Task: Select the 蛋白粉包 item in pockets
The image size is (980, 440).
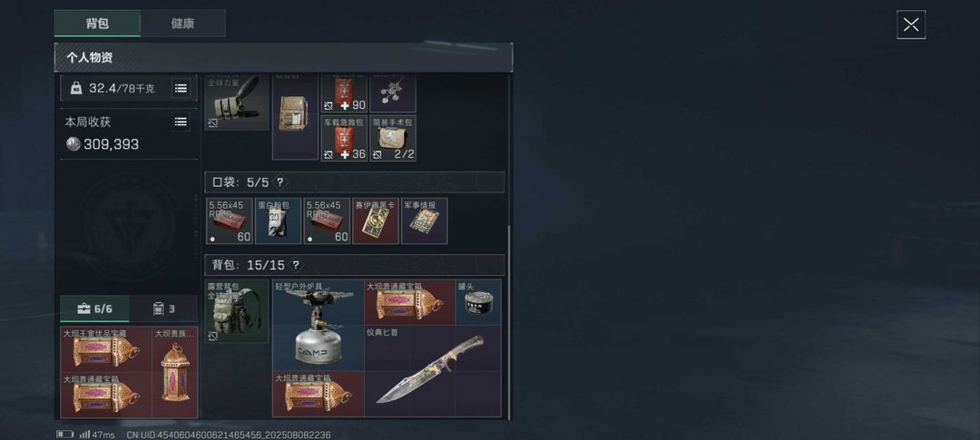Action: (279, 220)
